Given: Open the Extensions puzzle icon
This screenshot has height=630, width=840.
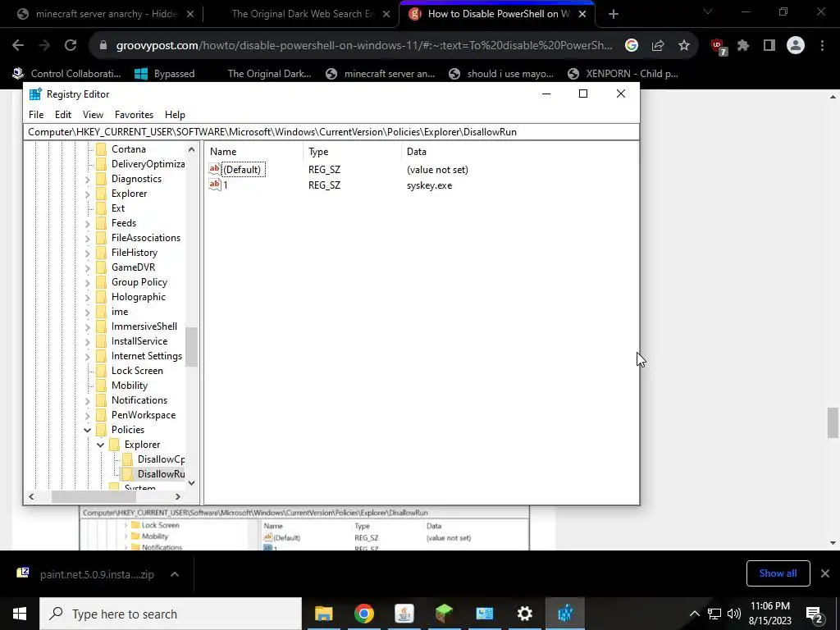Looking at the screenshot, I should (x=743, y=46).
